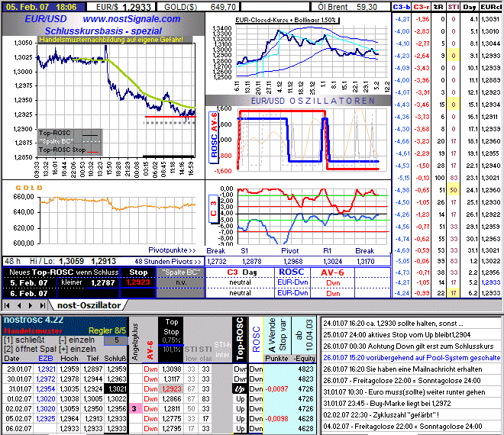504x435 pixels.
Task: Select highlighted Schluß 1,3021 in 31.01.07 row
Action: (116, 389)
